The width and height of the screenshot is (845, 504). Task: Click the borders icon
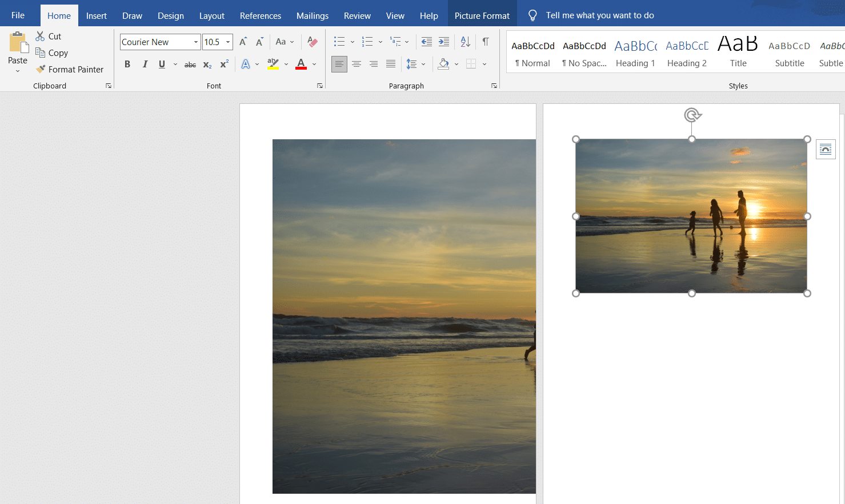click(471, 64)
